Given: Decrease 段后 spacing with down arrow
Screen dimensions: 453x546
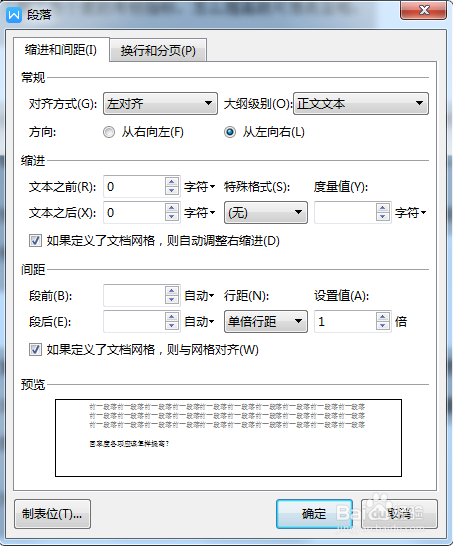Looking at the screenshot, I should click(172, 326).
